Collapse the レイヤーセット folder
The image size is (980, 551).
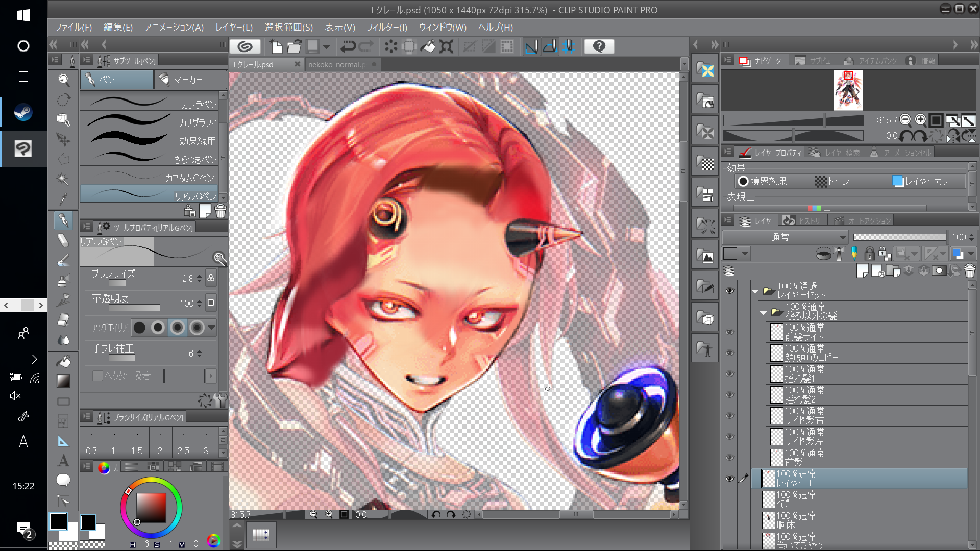tap(755, 291)
